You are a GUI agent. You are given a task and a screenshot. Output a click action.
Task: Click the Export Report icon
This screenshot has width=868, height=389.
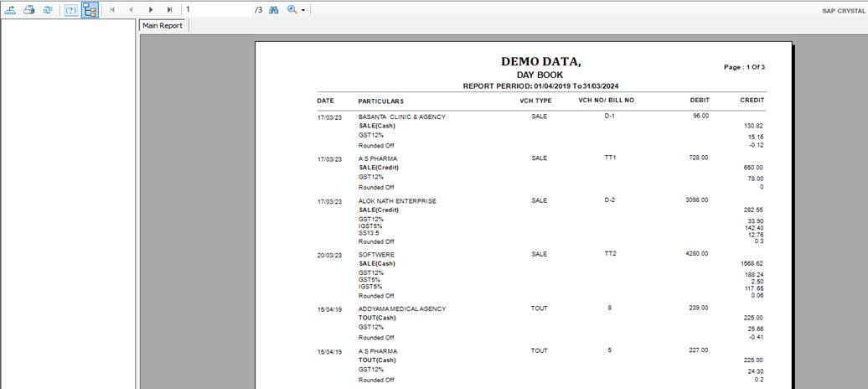11,9
